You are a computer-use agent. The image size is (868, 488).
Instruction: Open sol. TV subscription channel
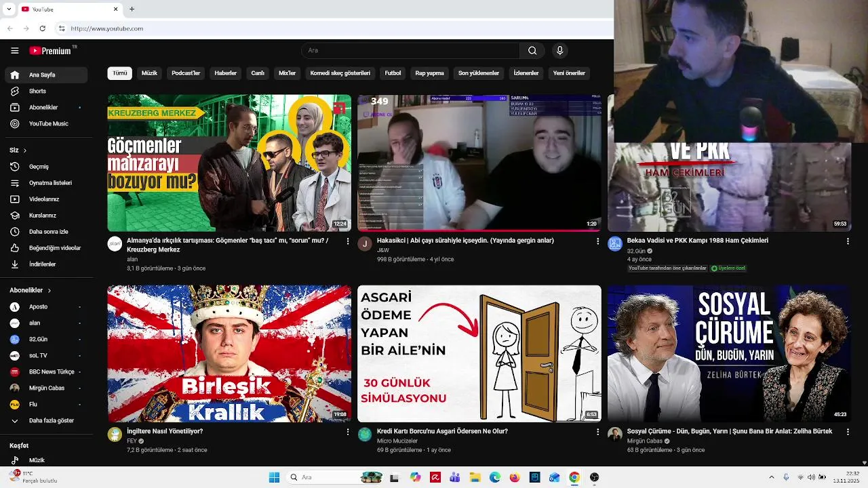46,355
